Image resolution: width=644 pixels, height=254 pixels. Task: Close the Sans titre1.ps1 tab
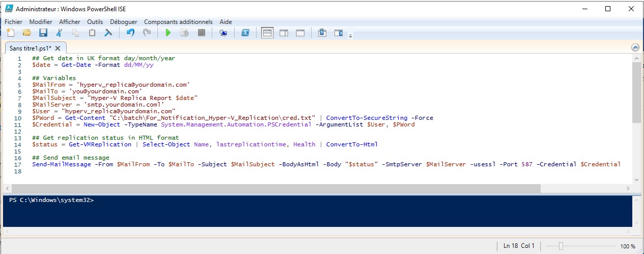pyautogui.click(x=58, y=48)
